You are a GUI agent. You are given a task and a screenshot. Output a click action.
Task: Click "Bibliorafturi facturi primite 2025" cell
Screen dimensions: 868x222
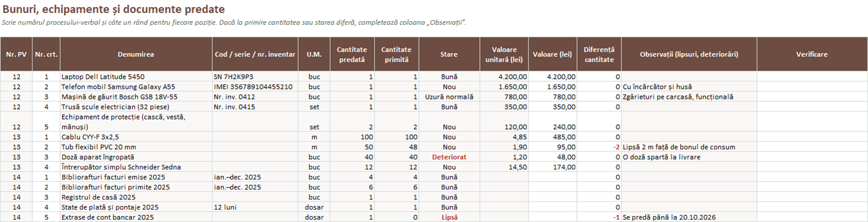136,187
